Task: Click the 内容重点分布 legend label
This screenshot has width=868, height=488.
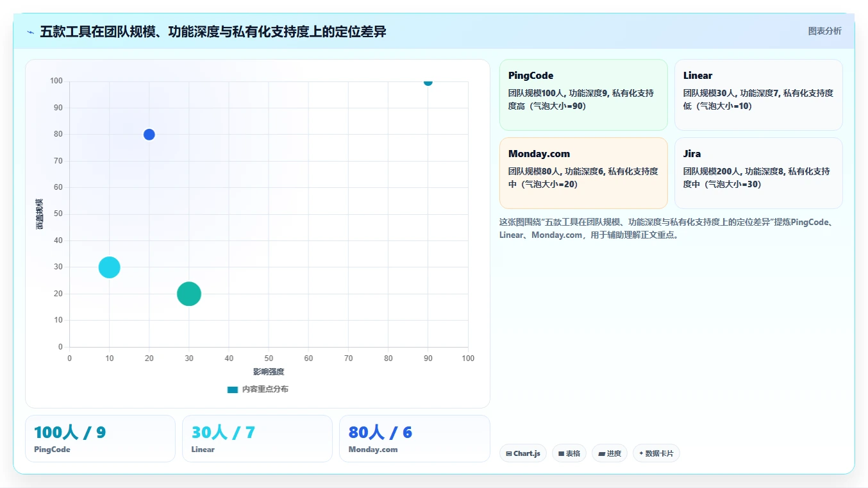Action: [265, 389]
